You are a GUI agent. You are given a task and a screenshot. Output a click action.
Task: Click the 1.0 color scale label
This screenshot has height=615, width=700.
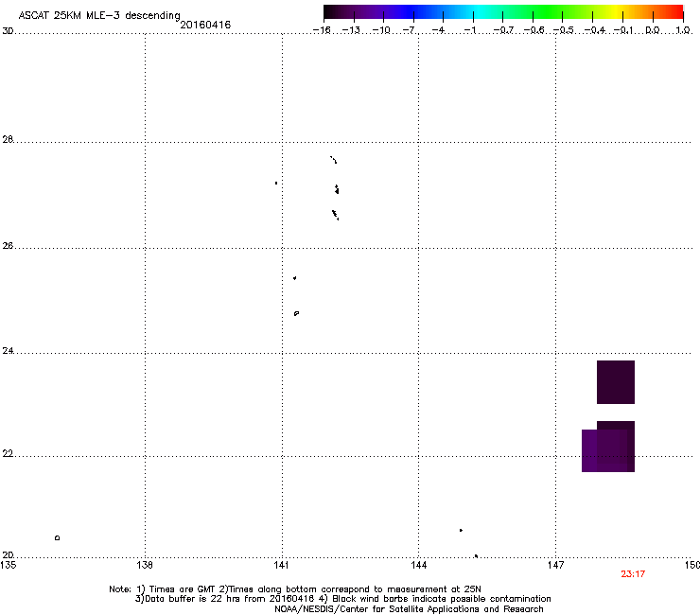coord(683,30)
